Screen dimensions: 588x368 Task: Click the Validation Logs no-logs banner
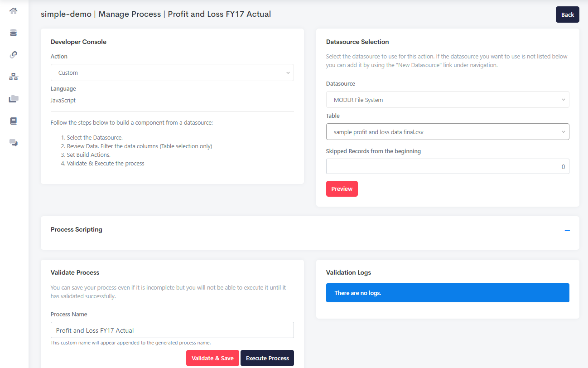click(448, 293)
